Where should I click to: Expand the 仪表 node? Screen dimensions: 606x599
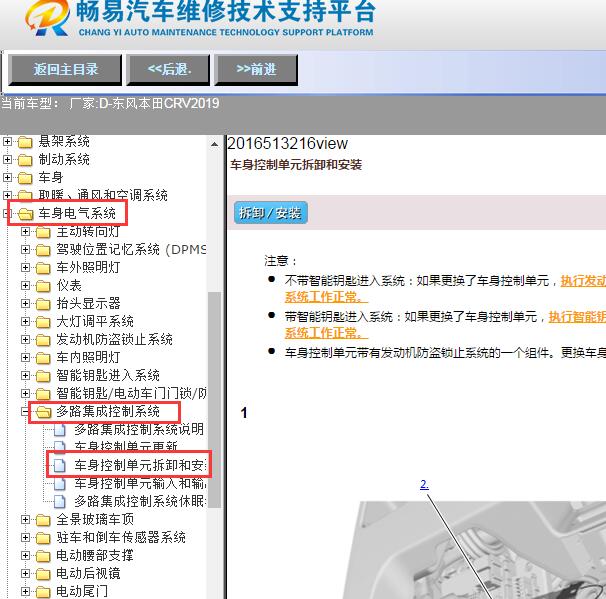(25, 286)
